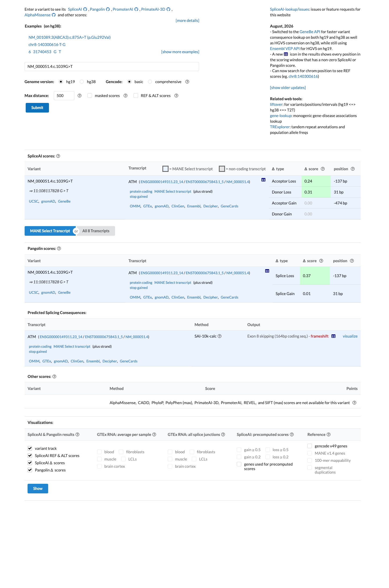Click help icon beside Pangolin scores heading

pos(59,249)
